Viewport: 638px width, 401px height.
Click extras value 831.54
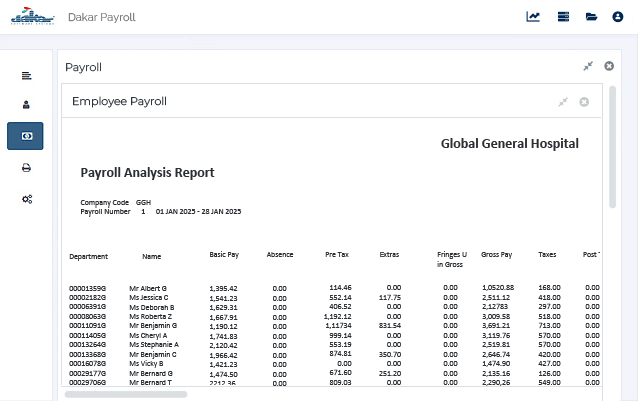click(x=390, y=326)
